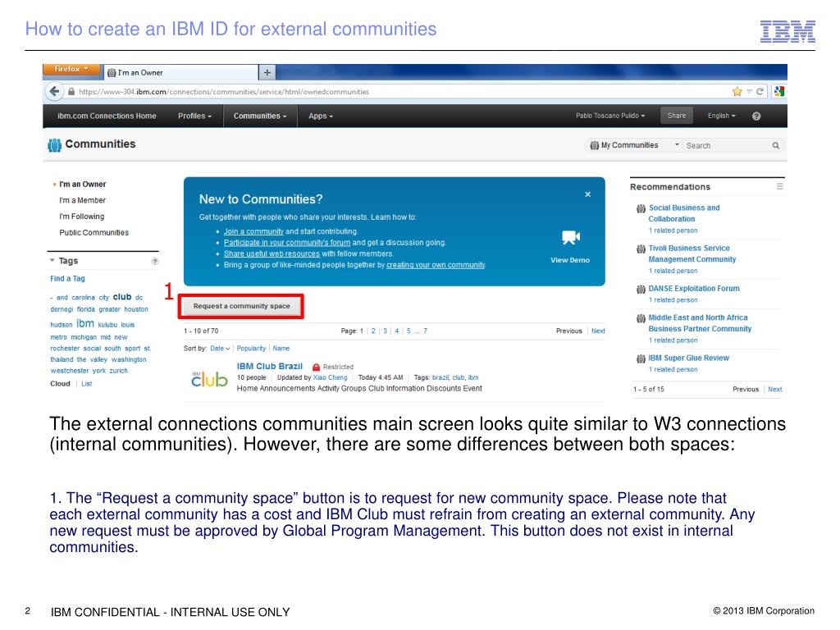Click the Tags help icon
The image size is (840, 630).
tap(155, 261)
